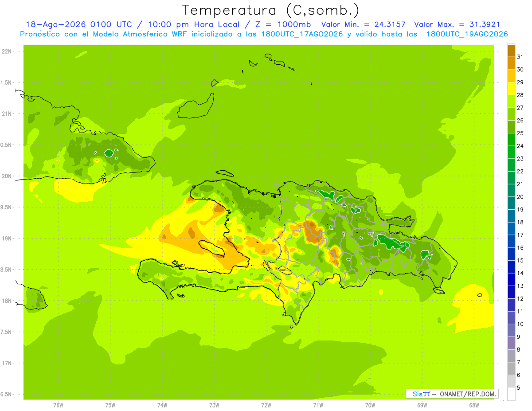Click the '17N' latitude label
This screenshot has height=411, width=532.
tap(7, 363)
